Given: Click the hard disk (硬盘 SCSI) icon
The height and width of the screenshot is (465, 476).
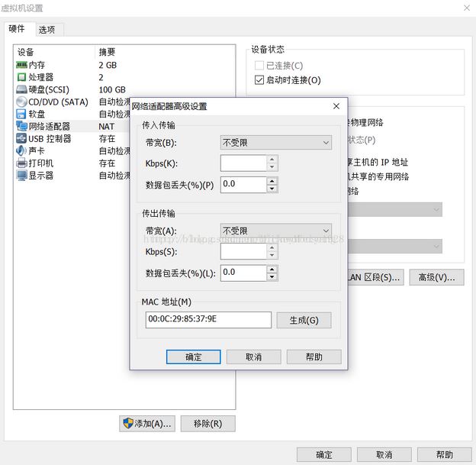Looking at the screenshot, I should coord(21,90).
